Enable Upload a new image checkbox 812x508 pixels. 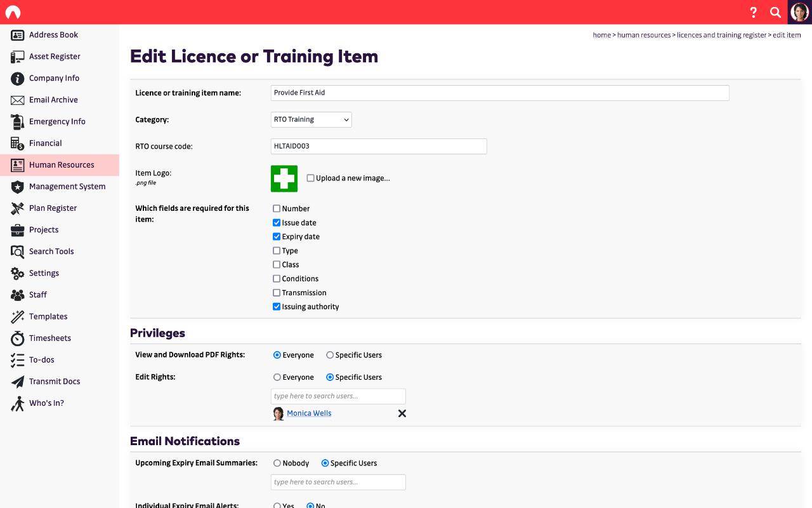tap(310, 178)
